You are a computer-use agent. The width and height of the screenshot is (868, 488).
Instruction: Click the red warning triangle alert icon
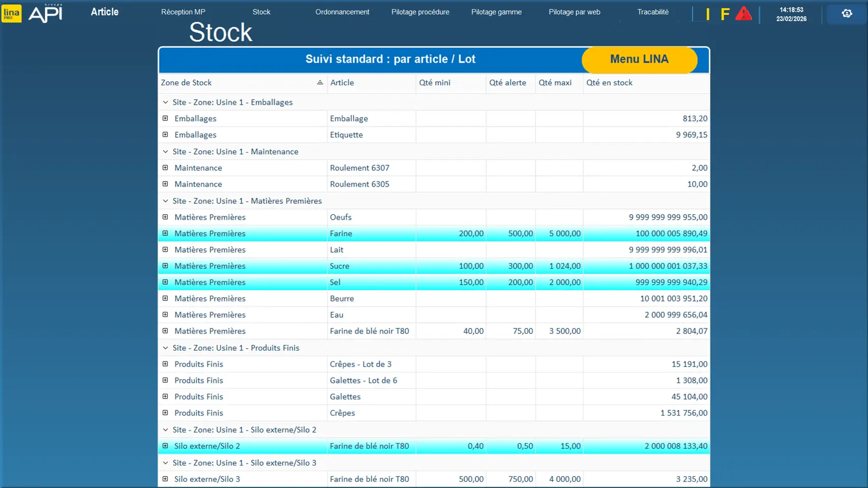743,14
